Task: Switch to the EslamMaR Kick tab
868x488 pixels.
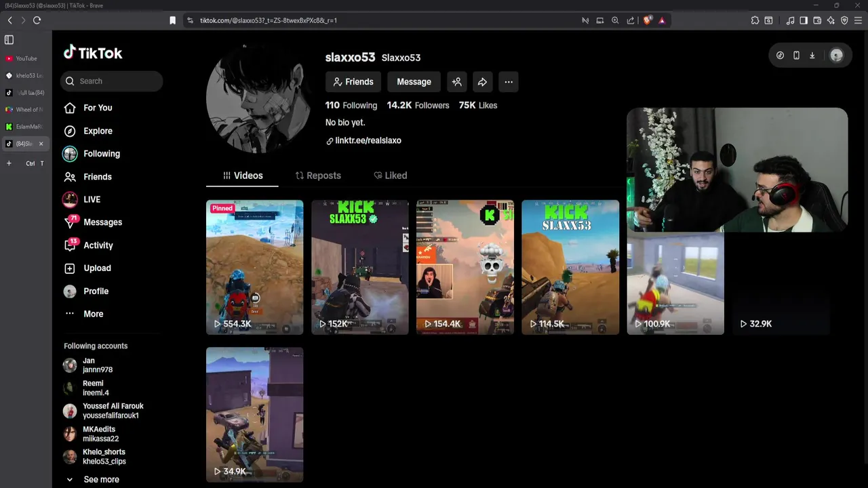Action: [25, 127]
